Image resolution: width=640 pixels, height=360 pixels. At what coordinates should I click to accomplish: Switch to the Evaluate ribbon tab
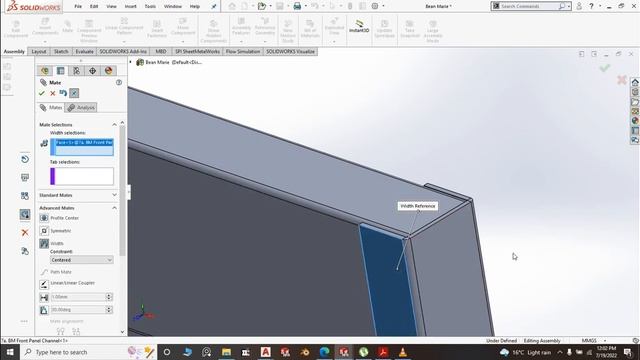84,51
